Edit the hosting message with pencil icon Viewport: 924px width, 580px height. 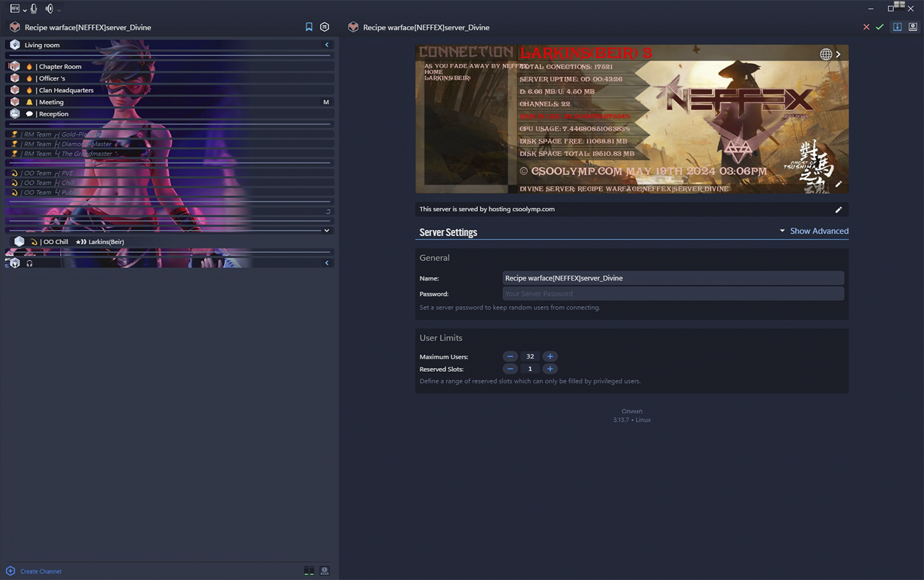coord(839,209)
